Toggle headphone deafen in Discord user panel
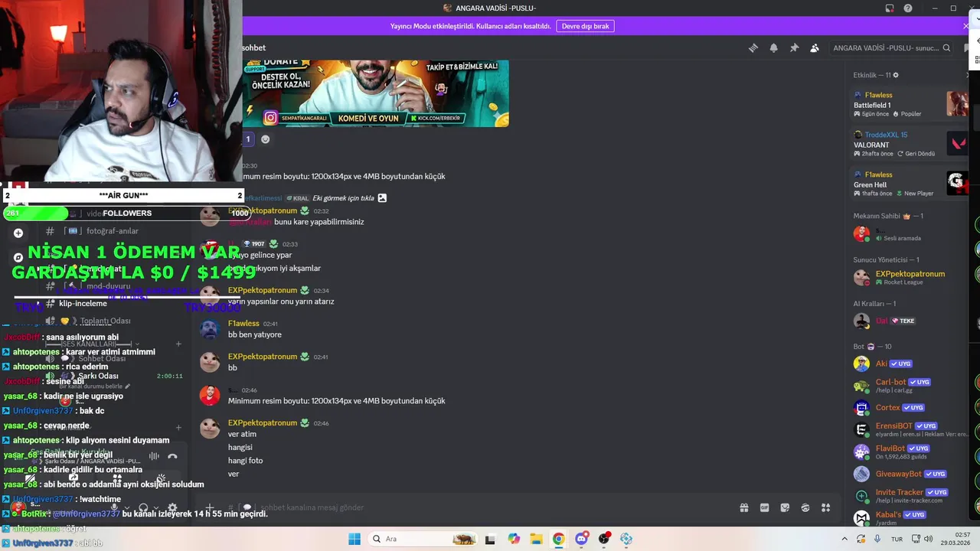This screenshot has width=980, height=551. 143,507
